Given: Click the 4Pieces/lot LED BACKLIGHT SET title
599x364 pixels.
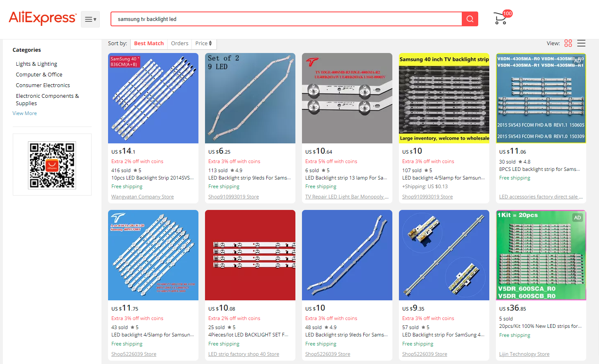Looking at the screenshot, I should (x=248, y=335).
